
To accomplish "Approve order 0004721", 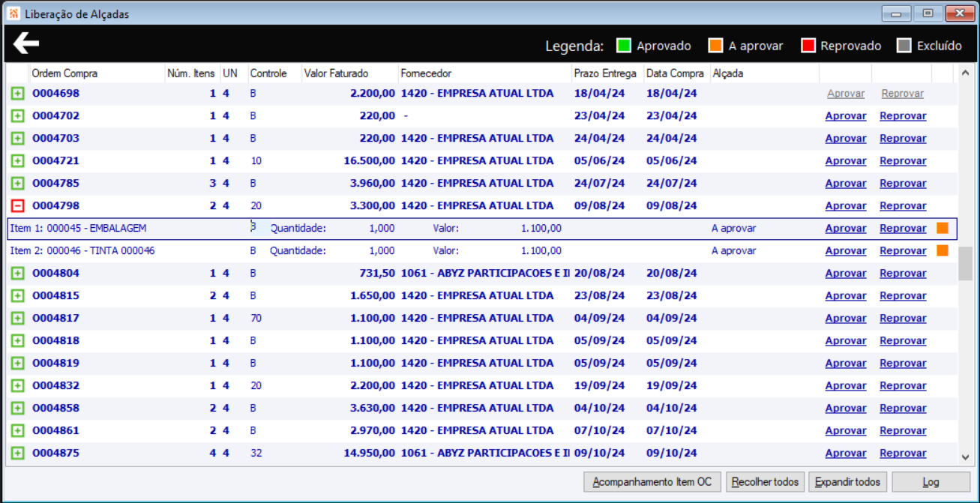I will [x=846, y=161].
